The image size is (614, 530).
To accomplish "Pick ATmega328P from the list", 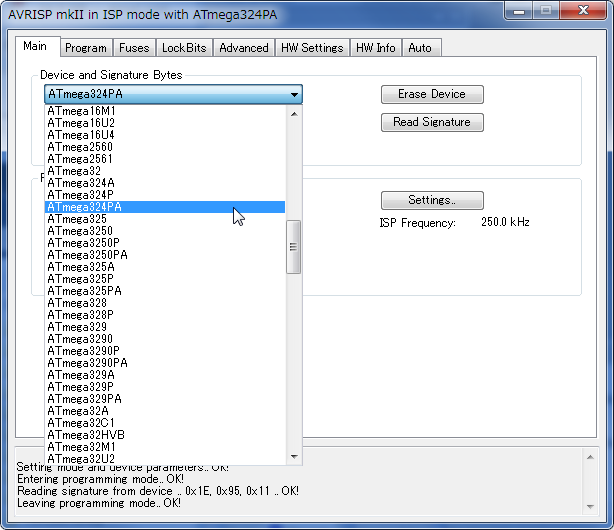I will click(x=165, y=315).
